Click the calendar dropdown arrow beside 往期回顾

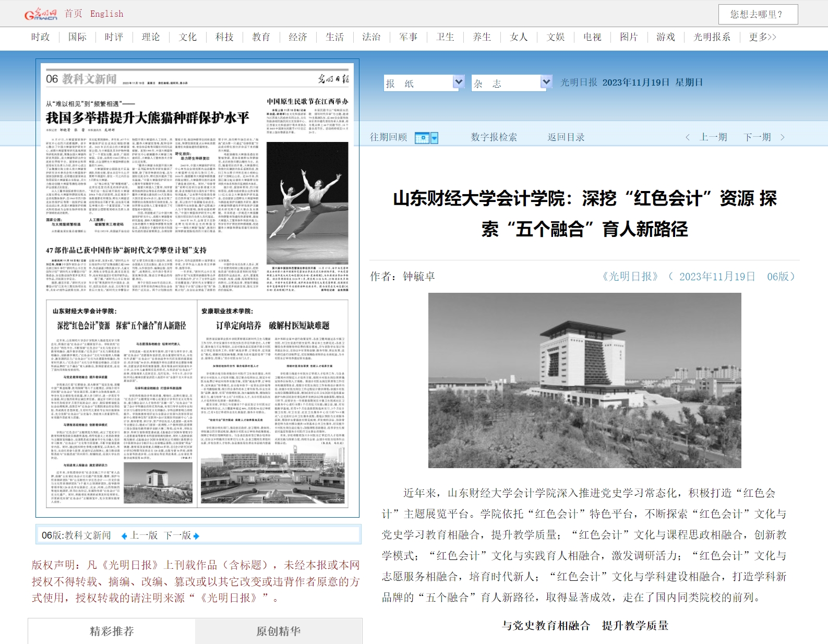click(x=434, y=138)
